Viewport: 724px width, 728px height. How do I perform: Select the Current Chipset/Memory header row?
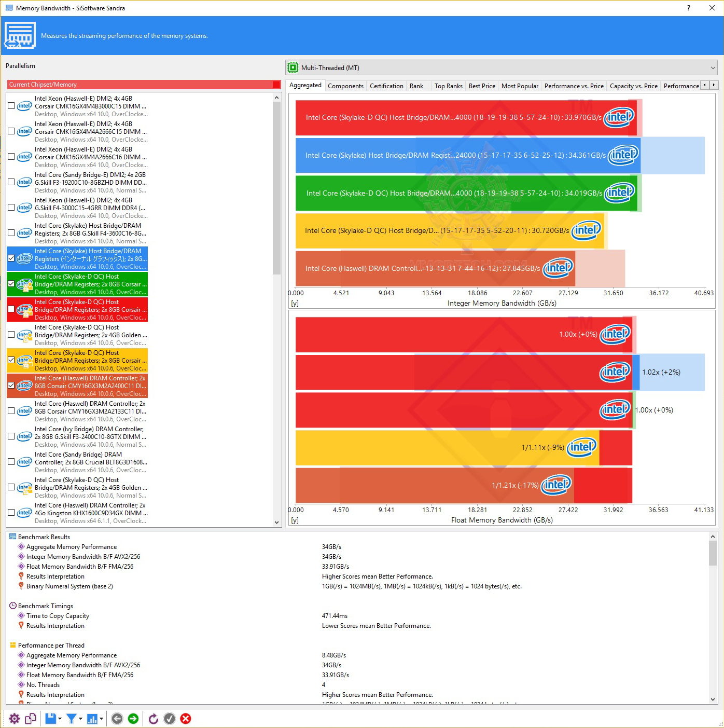(144, 85)
